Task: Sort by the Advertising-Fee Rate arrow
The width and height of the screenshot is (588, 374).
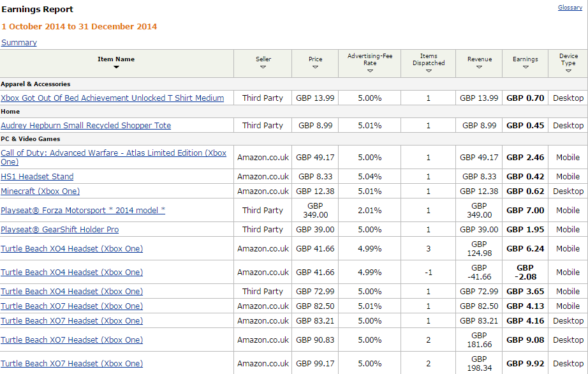Action: coord(370,71)
